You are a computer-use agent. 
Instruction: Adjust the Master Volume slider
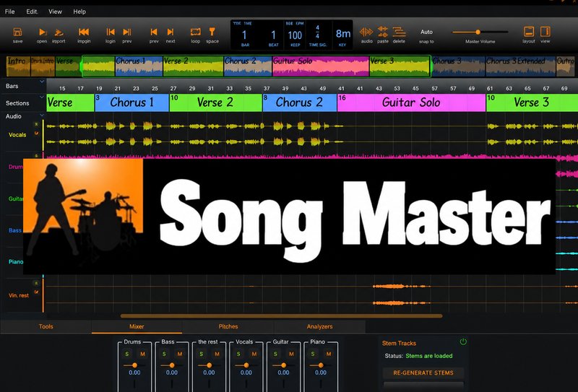point(480,32)
